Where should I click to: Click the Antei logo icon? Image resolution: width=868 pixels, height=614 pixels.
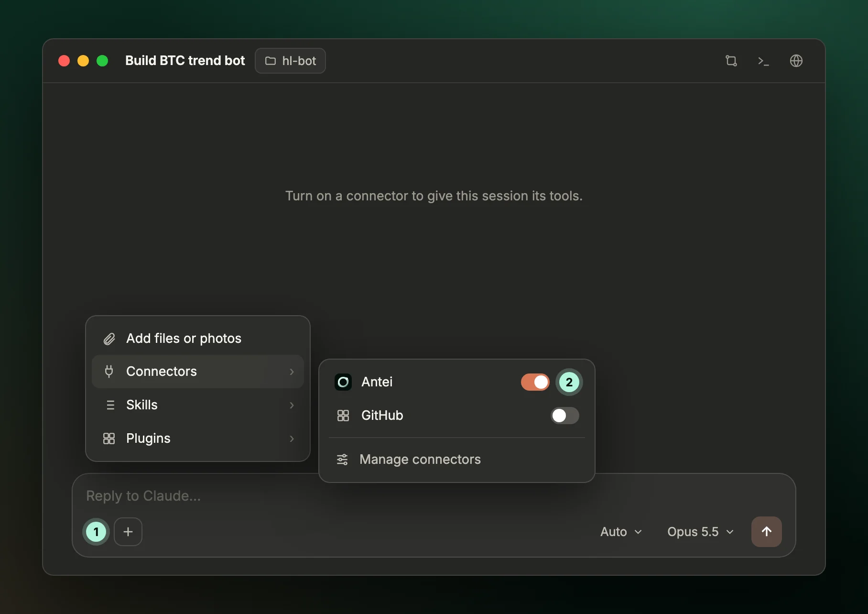[x=343, y=382]
